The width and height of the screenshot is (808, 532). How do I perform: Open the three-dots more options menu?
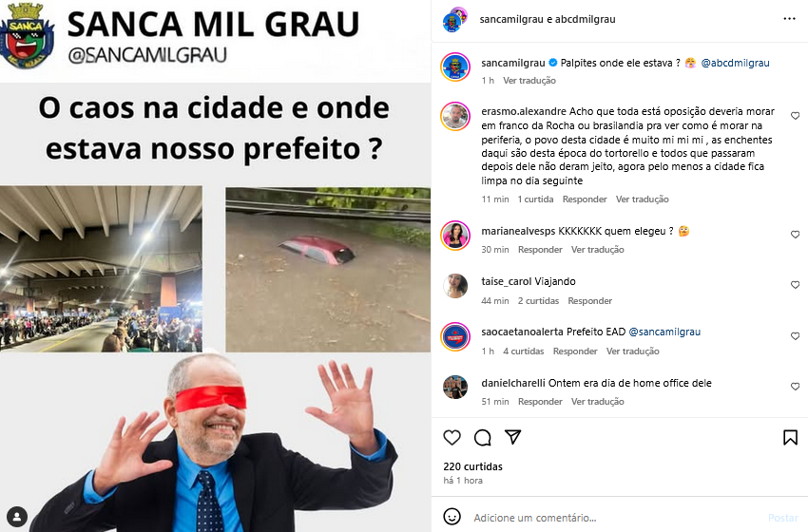[x=789, y=19]
